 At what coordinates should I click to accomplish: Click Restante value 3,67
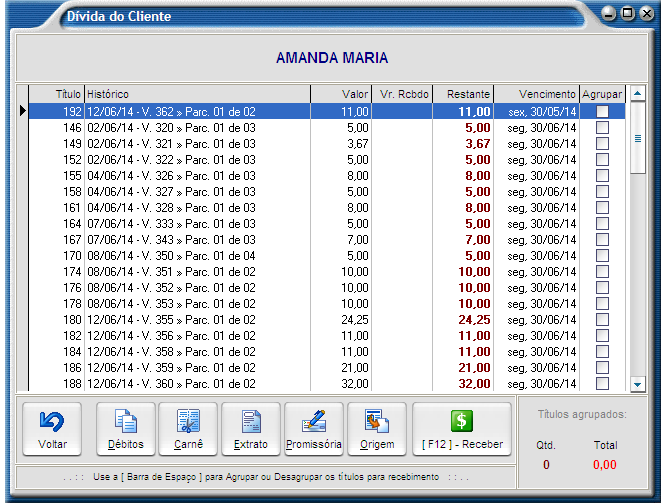(x=477, y=143)
